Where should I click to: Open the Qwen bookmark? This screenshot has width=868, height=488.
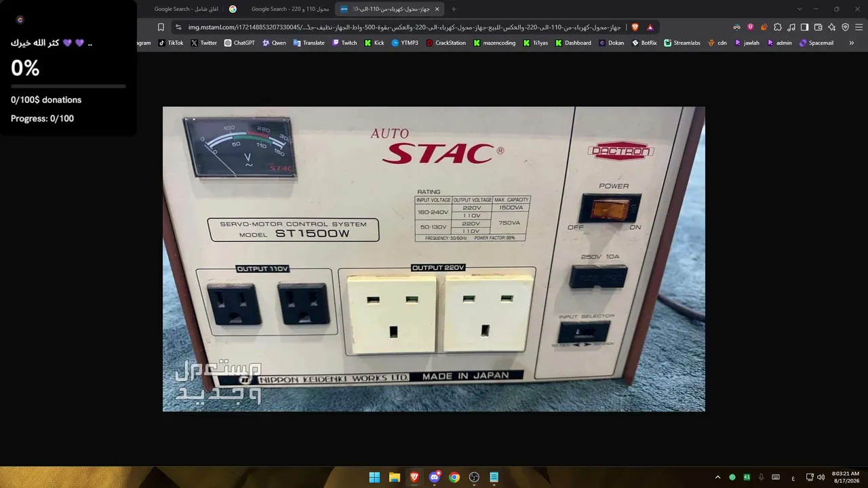[274, 43]
